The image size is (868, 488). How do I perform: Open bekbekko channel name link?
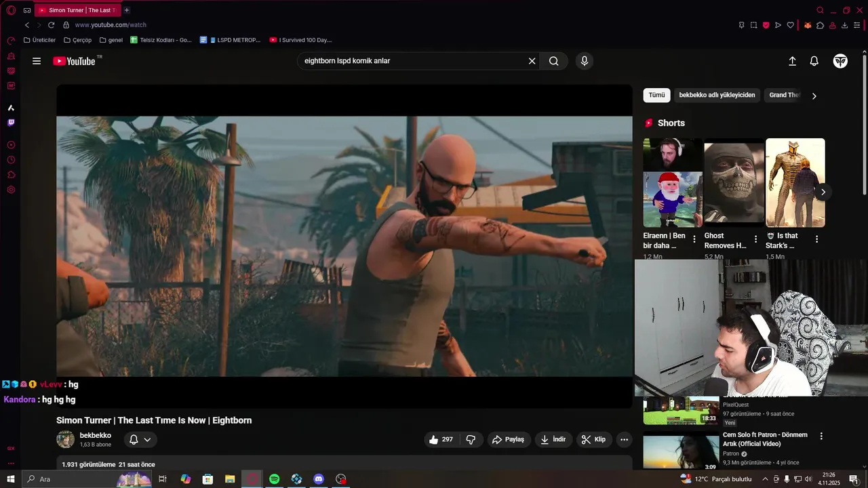tap(96, 435)
